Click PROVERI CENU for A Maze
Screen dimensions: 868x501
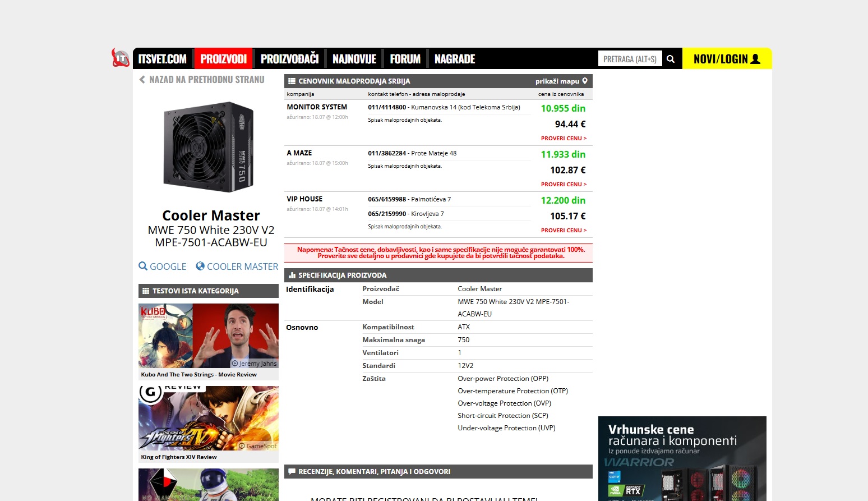coord(564,185)
